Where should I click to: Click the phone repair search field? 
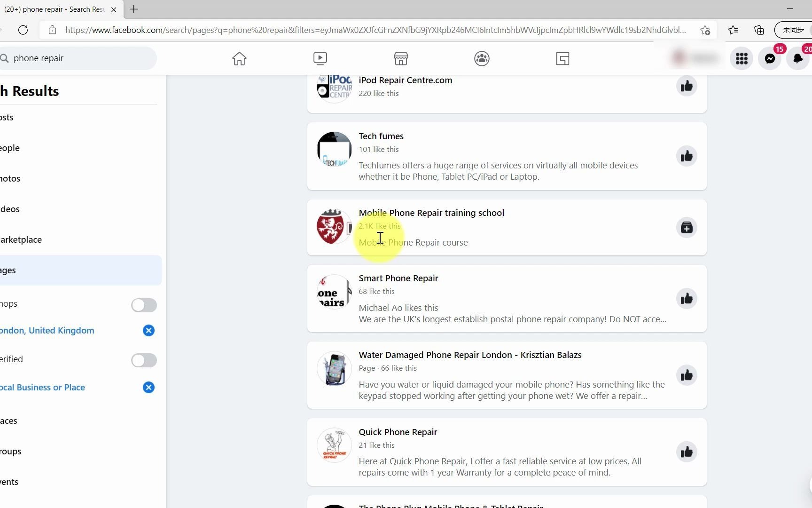[x=78, y=58]
